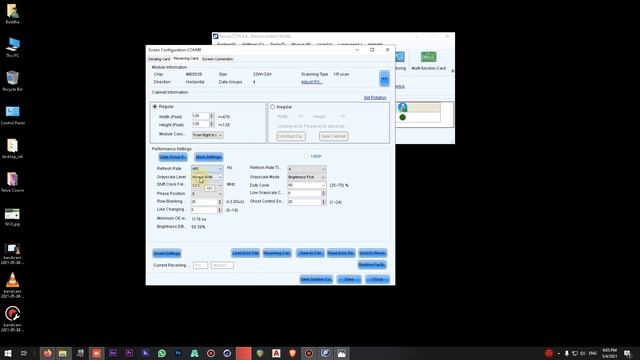Open AutoCAD red A taskbar icon
Viewport: 640px width, 360px height.
coord(276,353)
